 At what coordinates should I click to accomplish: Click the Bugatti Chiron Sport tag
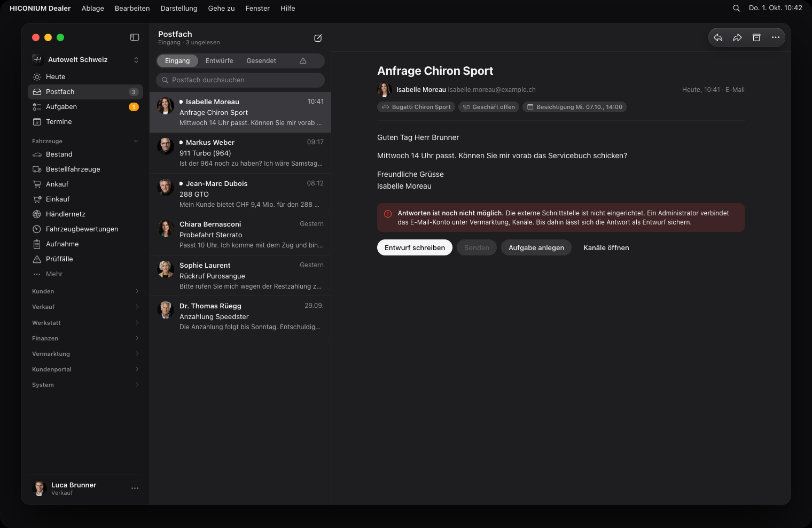tap(416, 107)
